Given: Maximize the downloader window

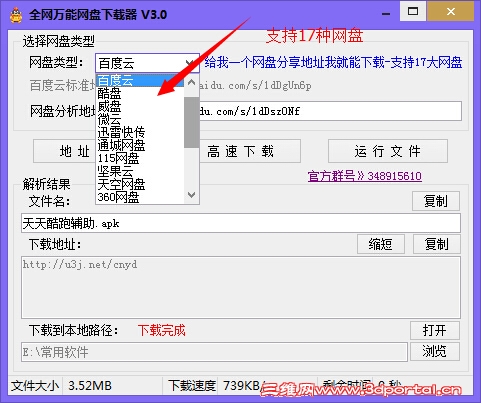Looking at the screenshot, I should coord(413,12).
